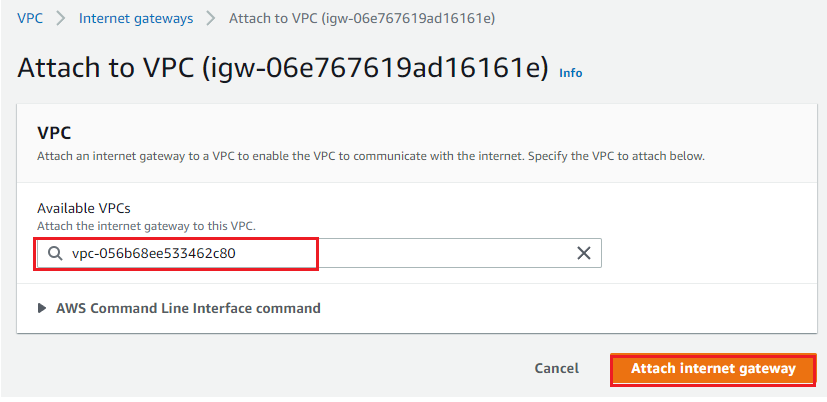The height and width of the screenshot is (402, 827).
Task: Go to the VPC breadcrumb link
Action: click(x=30, y=18)
